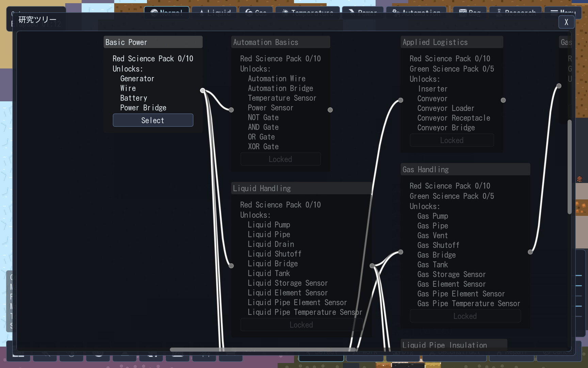This screenshot has width=588, height=368.
Task: Click the Liquid Tank unlock entry
Action: (269, 273)
